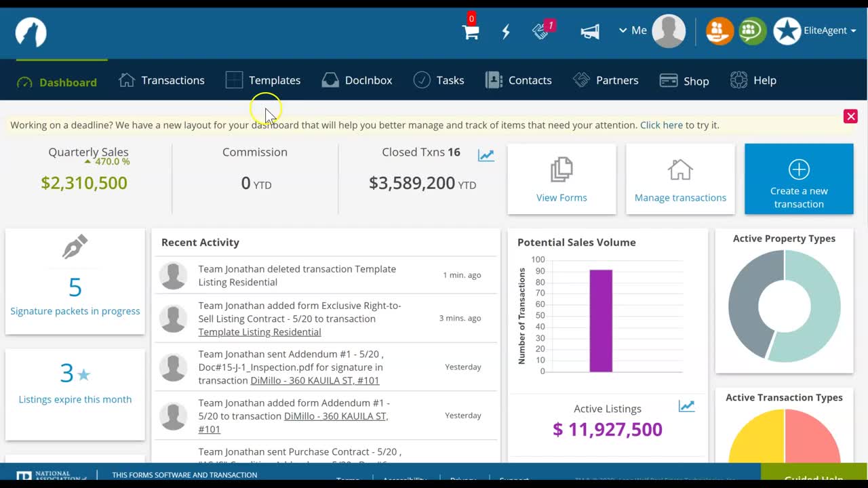Open DiMillo transaction link in sent Addendum entry
The width and height of the screenshot is (868, 488).
pos(315,381)
